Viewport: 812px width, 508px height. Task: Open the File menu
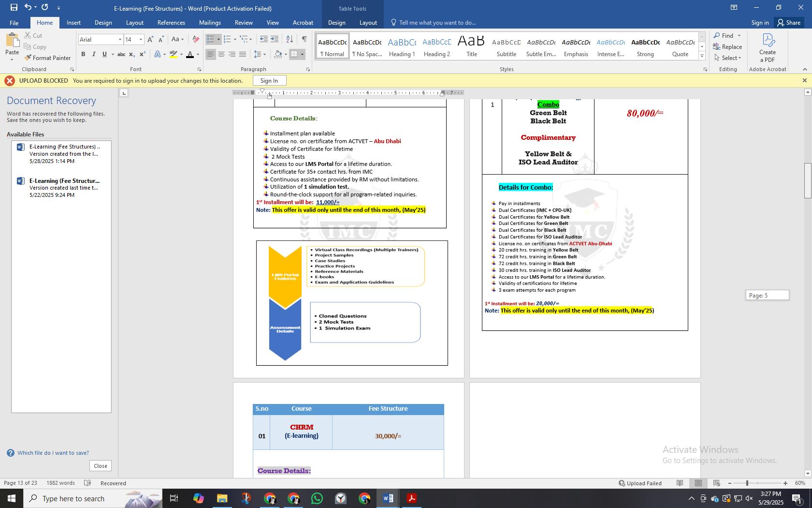pyautogui.click(x=14, y=23)
